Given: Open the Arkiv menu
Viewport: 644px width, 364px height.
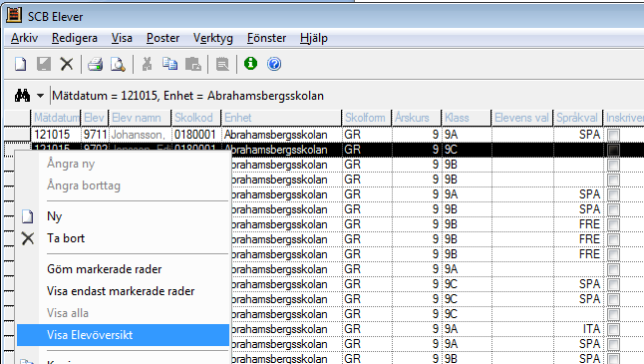Looking at the screenshot, I should (x=24, y=38).
